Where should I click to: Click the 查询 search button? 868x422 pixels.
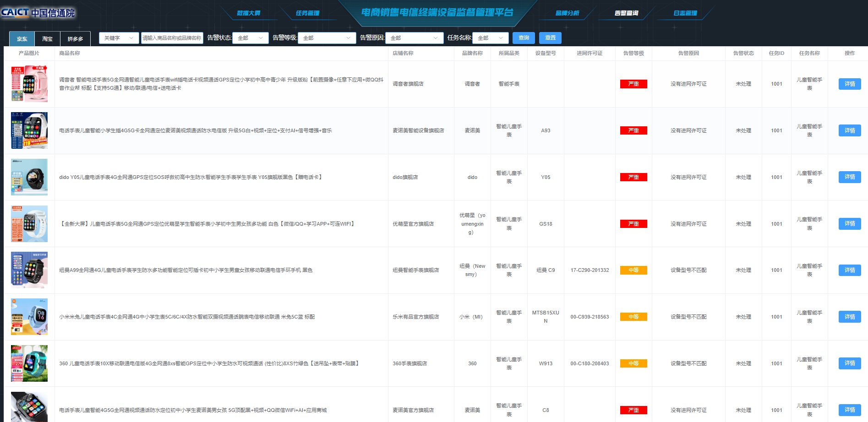click(x=524, y=38)
